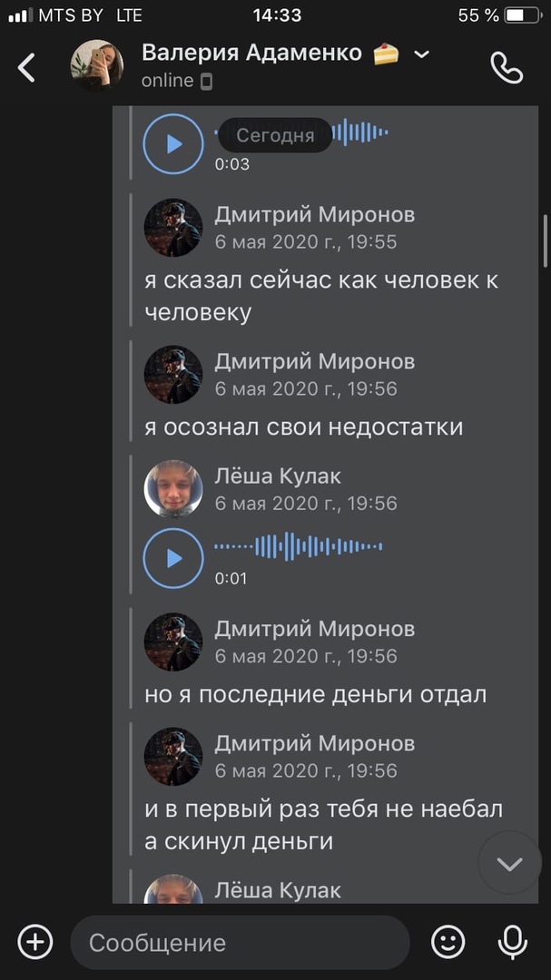Jump to latest messages with down chevron

pyautogui.click(x=510, y=864)
